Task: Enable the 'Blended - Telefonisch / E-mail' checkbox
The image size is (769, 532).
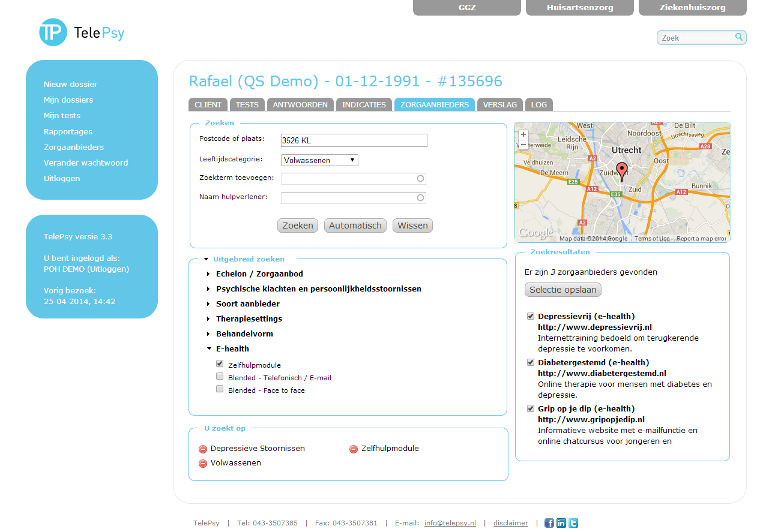Action: (x=220, y=376)
